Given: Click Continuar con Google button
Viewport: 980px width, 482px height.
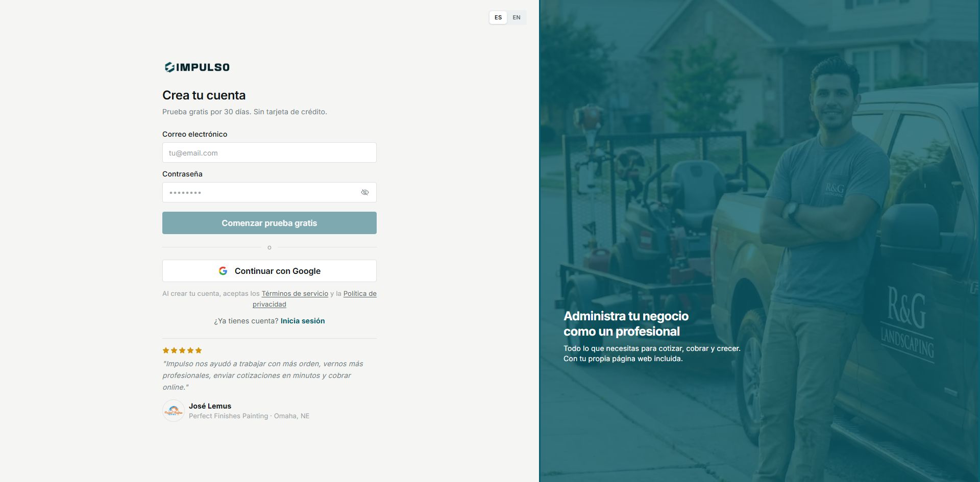Looking at the screenshot, I should click(269, 271).
